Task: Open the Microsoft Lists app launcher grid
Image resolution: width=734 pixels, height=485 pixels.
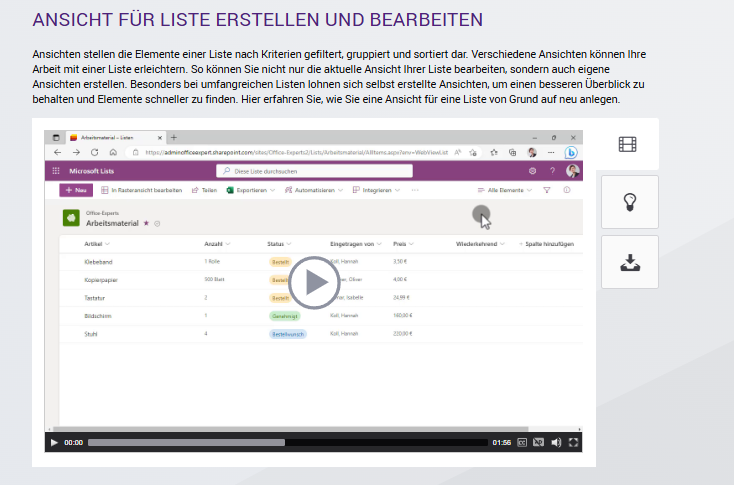Action: 56,171
